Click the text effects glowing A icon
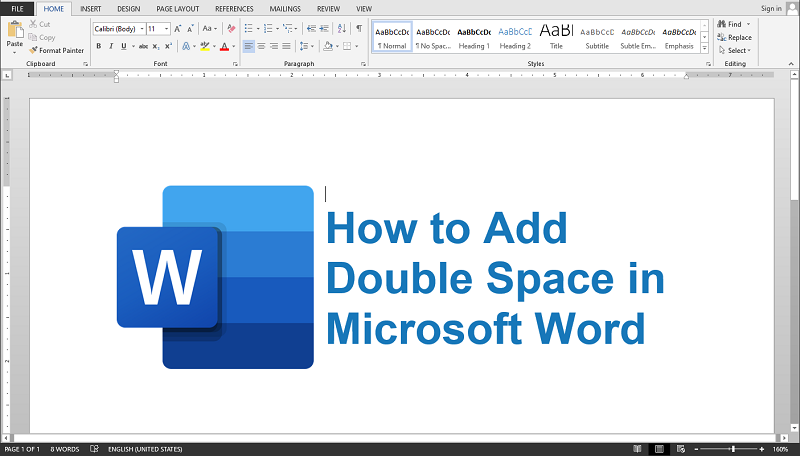This screenshot has width=800, height=456. (x=186, y=46)
